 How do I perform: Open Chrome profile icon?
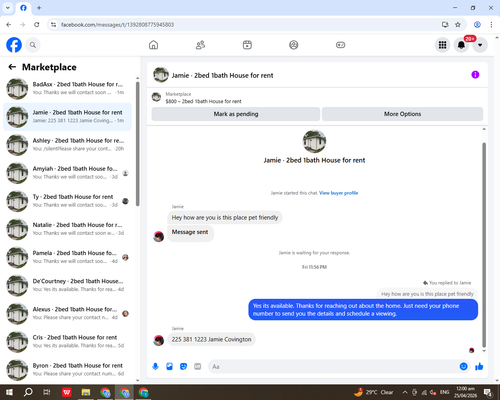click(477, 25)
